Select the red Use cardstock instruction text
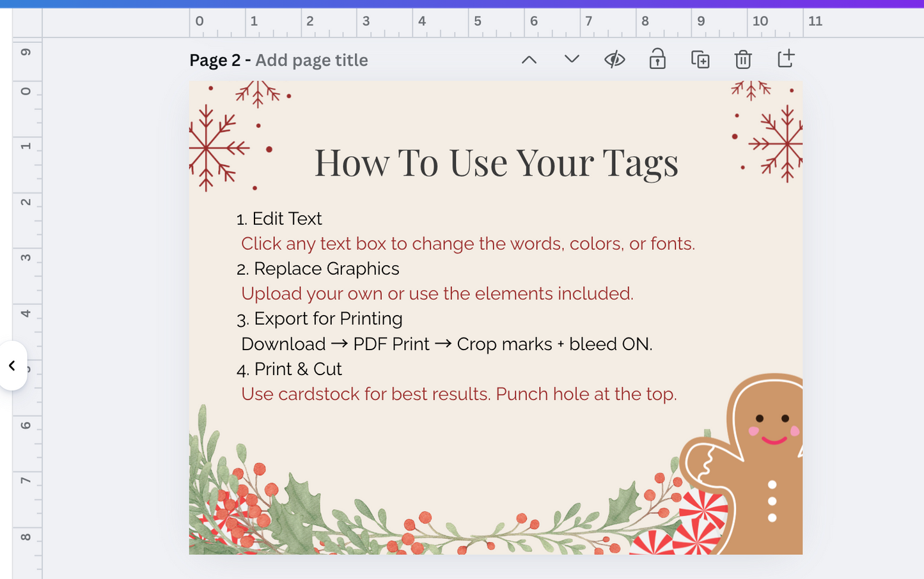The width and height of the screenshot is (924, 579). click(458, 394)
